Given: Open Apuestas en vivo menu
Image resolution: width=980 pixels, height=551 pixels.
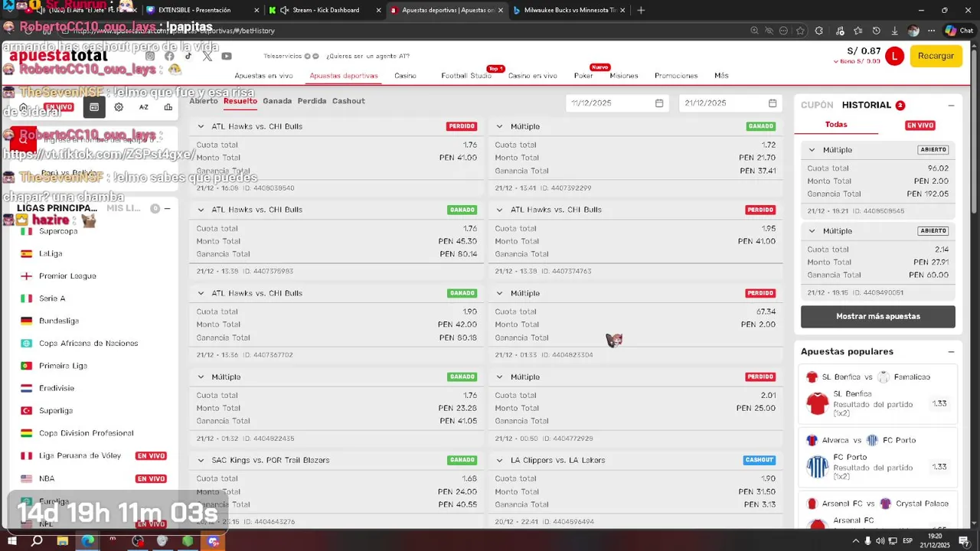Looking at the screenshot, I should coord(263,76).
